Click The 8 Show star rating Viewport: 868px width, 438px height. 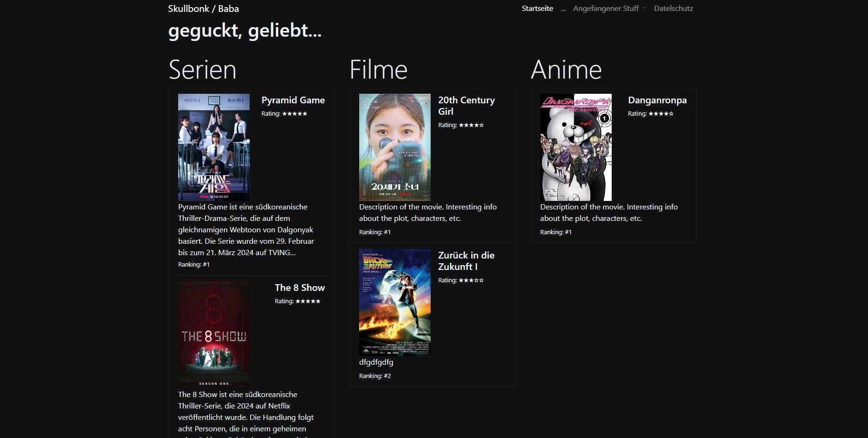(308, 301)
